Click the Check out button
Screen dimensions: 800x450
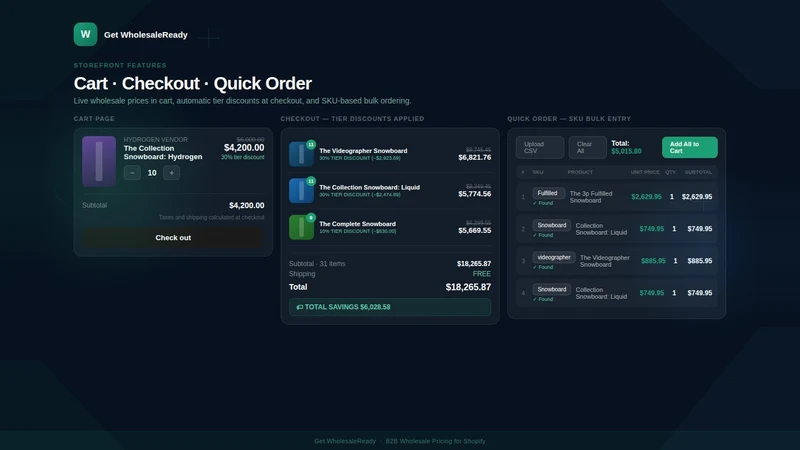173,238
